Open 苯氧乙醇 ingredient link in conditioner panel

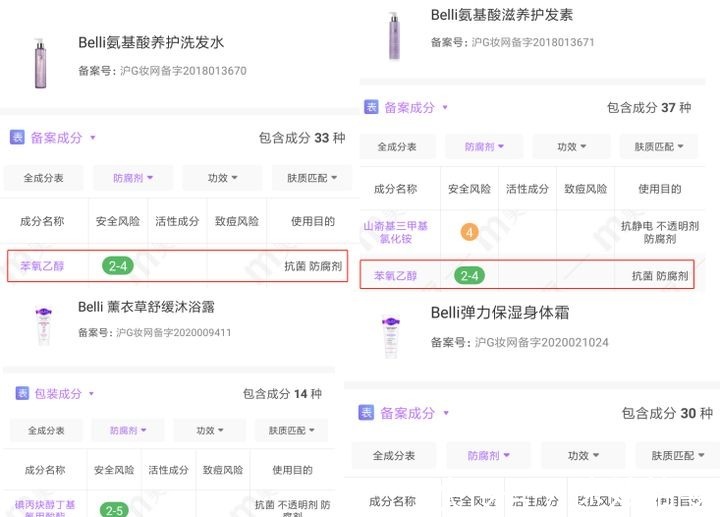tap(395, 275)
